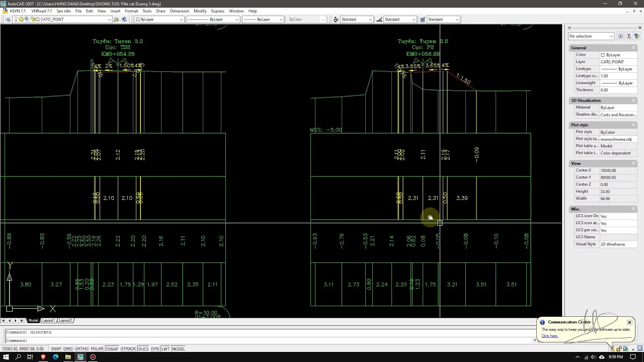This screenshot has height=362, width=644.
Task: Collapse the View section in Properties
Action: pos(634,163)
